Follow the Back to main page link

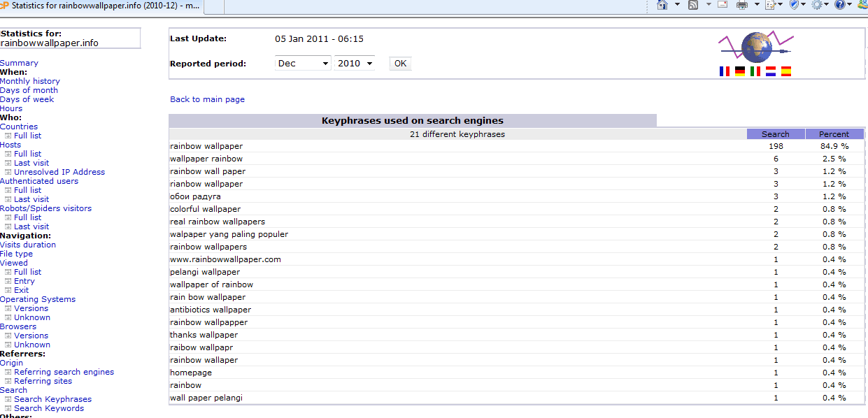(207, 99)
